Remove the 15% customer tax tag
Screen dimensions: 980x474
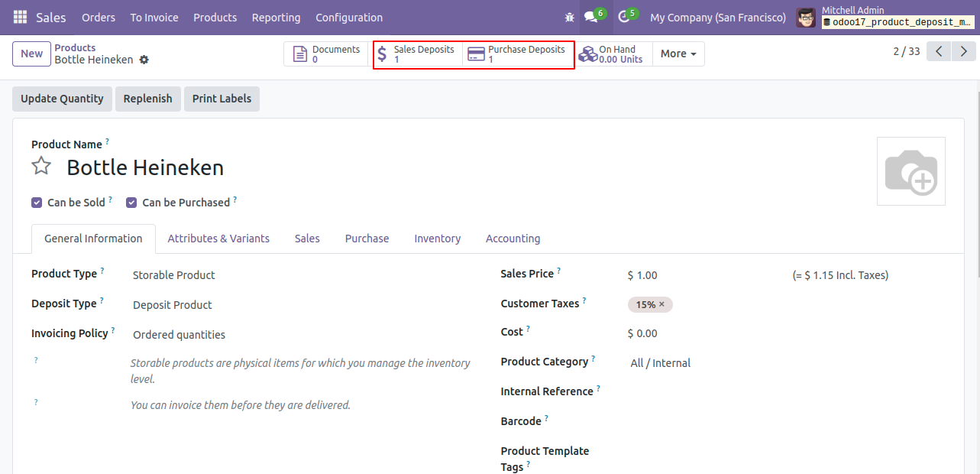point(661,304)
